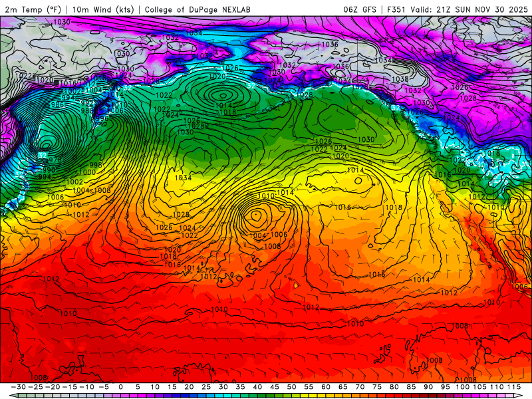This screenshot has height=399, width=532.
Task: Click the 1038 pressure contour label
Action: pos(400,79)
